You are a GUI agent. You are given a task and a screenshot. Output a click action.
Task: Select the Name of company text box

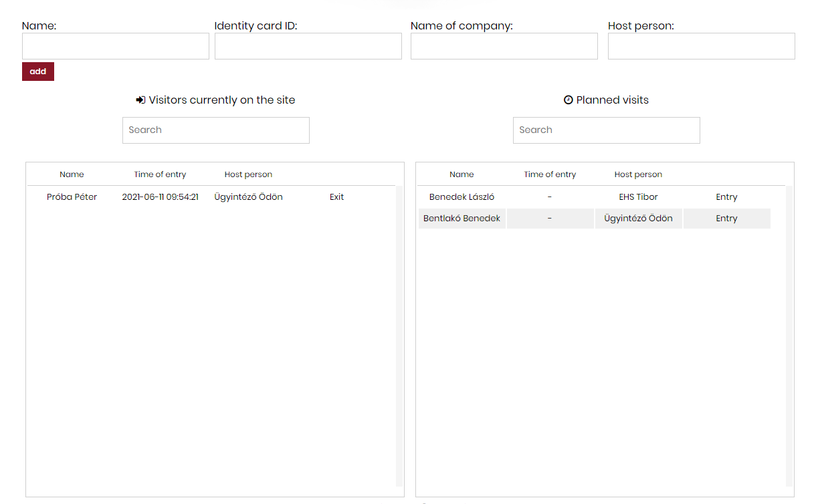point(504,46)
